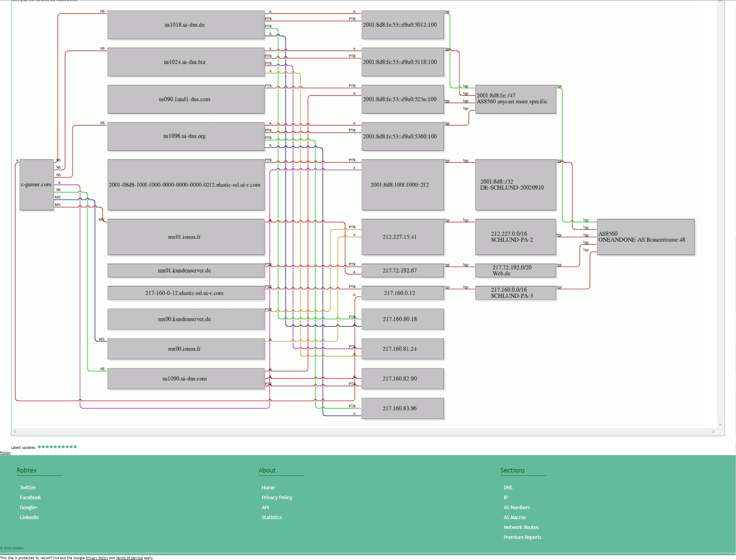
Task: Go to the AS Numbers section
Action: [517, 507]
